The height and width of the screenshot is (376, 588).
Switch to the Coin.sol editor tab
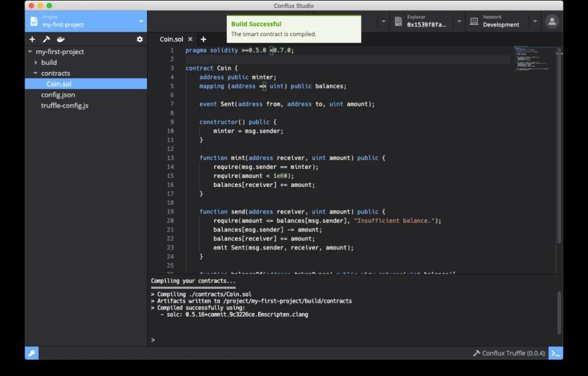tap(171, 39)
